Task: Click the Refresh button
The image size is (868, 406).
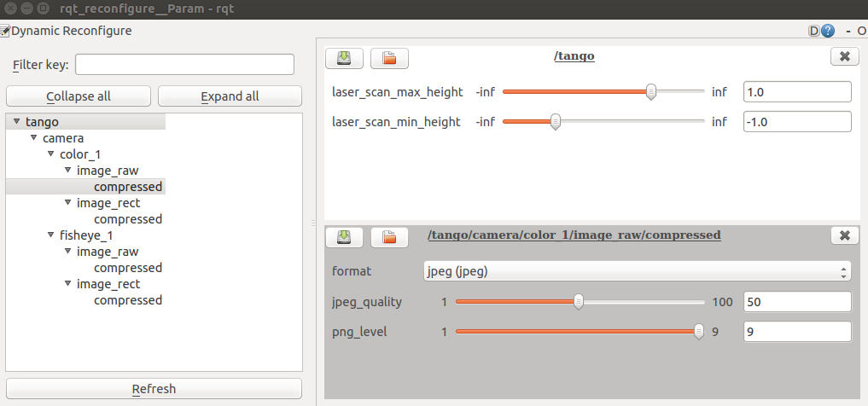Action: [154, 389]
